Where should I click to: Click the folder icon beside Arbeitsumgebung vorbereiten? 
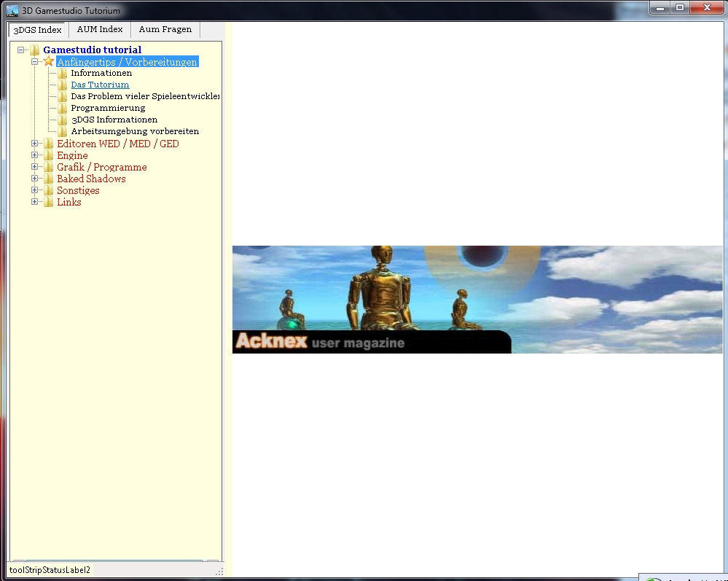tap(62, 131)
